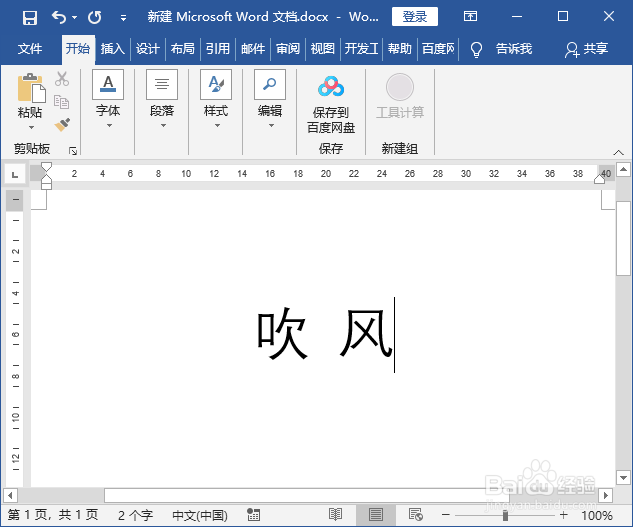Screen dimensions: 633x527
Task: Open the 文件 menu
Action: 30,49
